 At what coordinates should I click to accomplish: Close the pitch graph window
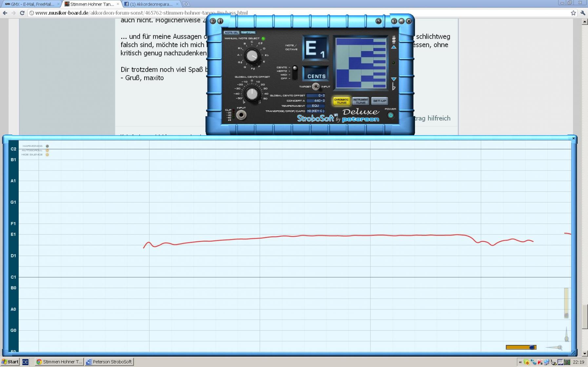[574, 138]
